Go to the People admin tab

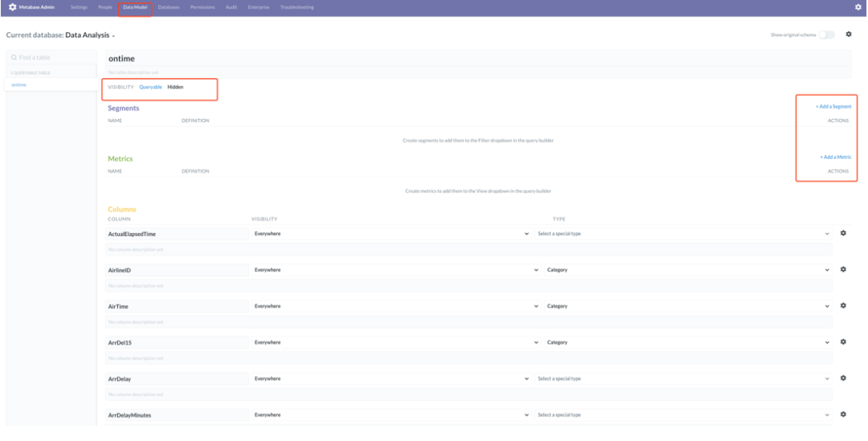[105, 8]
